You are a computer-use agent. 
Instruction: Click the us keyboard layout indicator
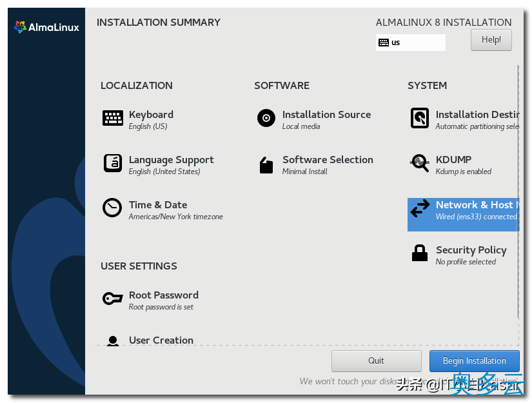click(410, 43)
